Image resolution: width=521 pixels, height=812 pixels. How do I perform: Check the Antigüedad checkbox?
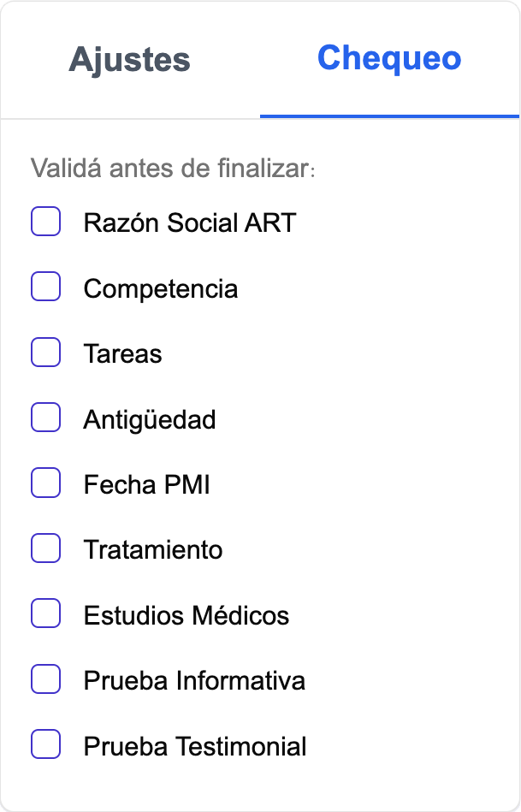(x=45, y=418)
